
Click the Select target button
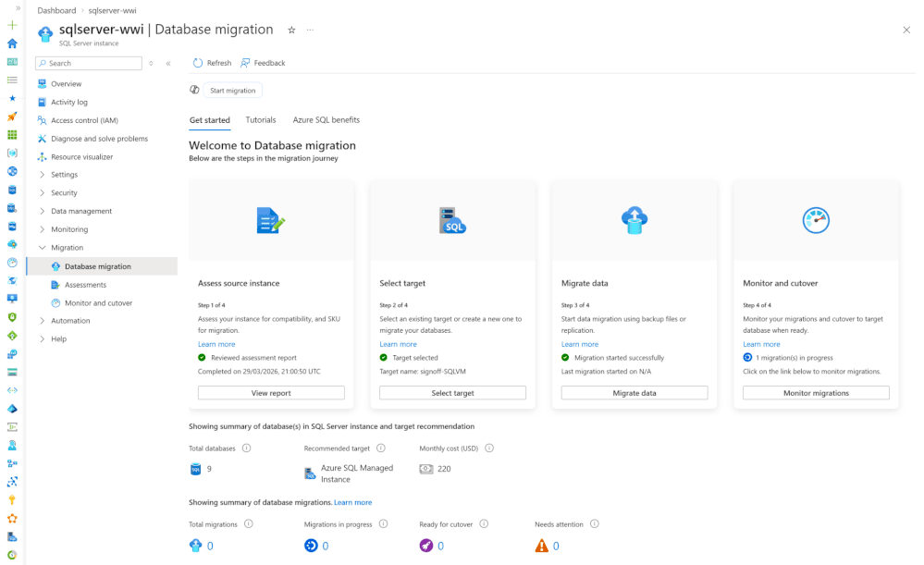(x=452, y=393)
